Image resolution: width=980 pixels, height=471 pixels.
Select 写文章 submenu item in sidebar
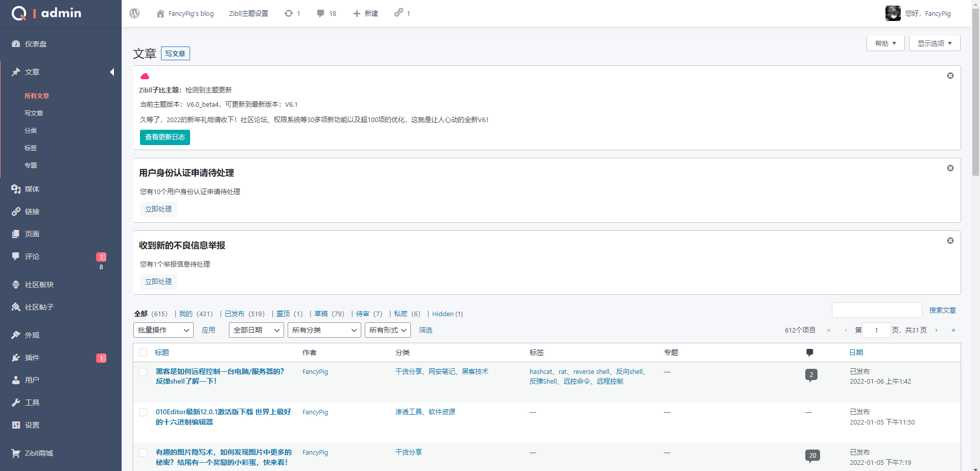coord(34,113)
